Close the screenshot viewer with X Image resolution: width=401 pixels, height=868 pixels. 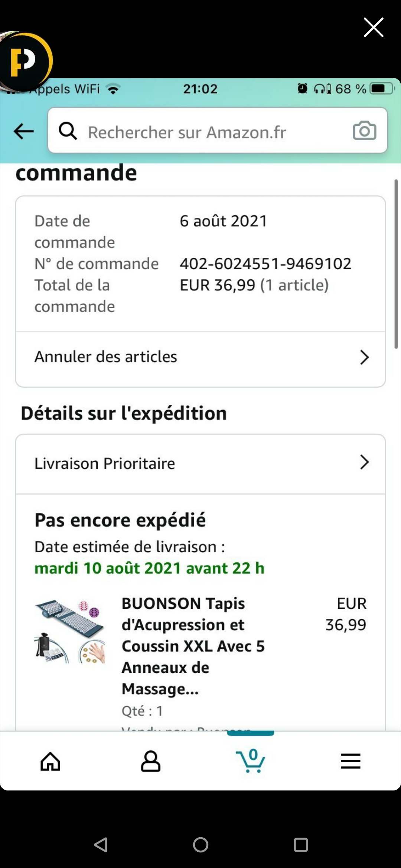(x=373, y=27)
